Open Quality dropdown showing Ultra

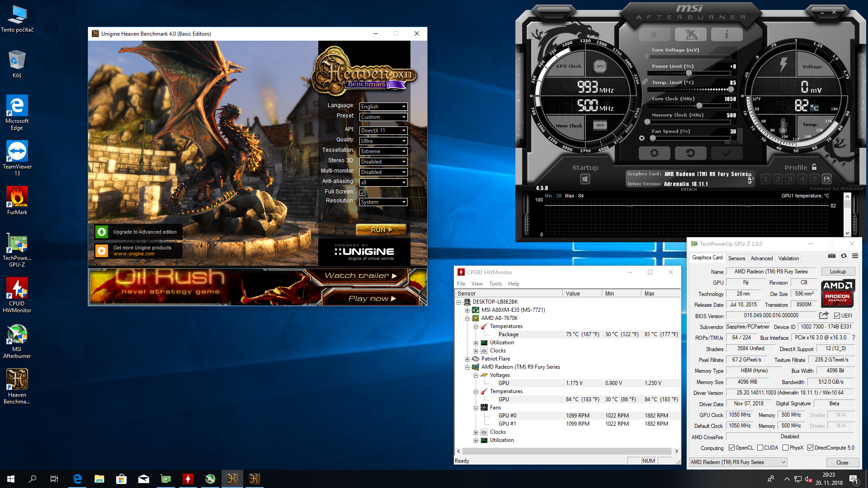(x=383, y=141)
